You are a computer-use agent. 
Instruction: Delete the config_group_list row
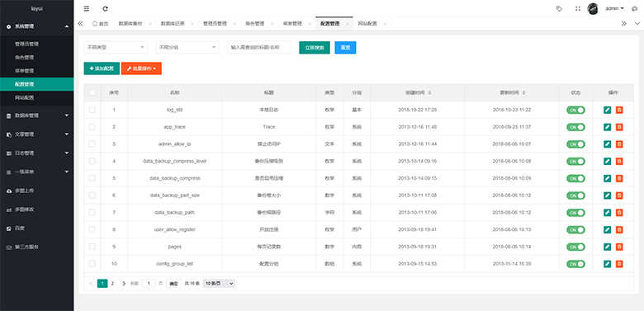click(619, 264)
